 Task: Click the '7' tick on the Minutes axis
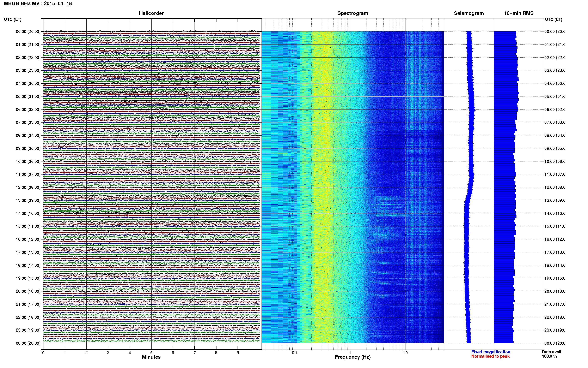click(x=195, y=353)
